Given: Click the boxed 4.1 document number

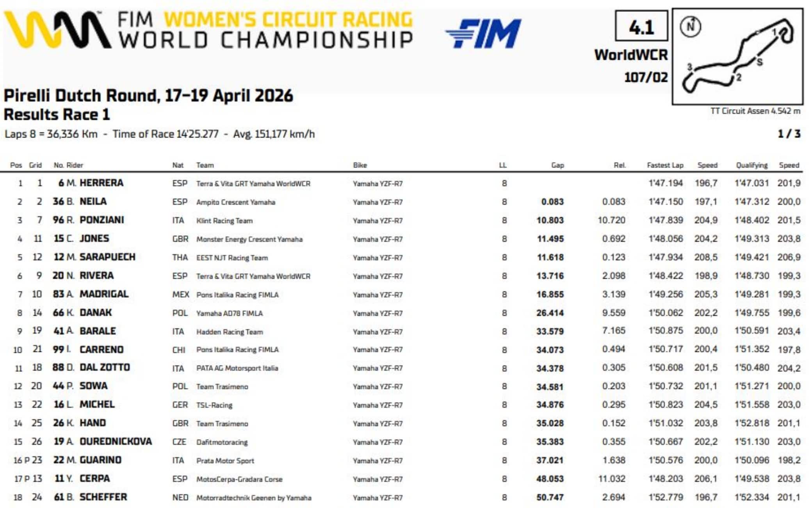Looking at the screenshot, I should [641, 26].
